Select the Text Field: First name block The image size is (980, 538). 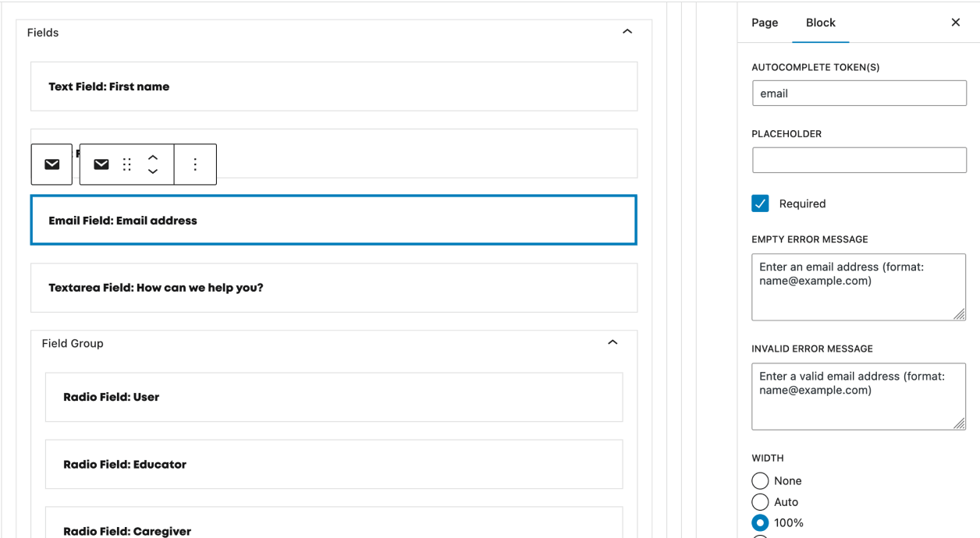333,87
